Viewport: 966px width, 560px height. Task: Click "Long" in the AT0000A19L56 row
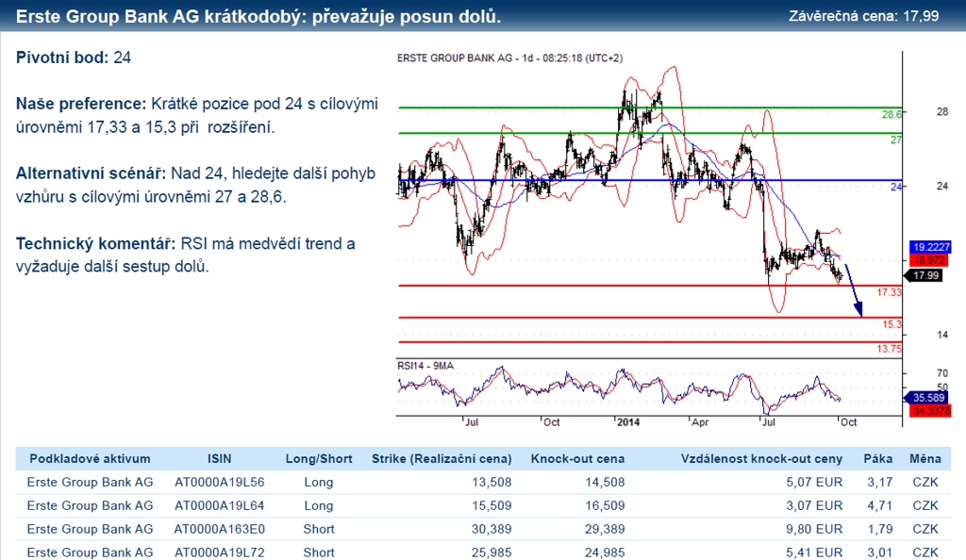[x=319, y=483]
